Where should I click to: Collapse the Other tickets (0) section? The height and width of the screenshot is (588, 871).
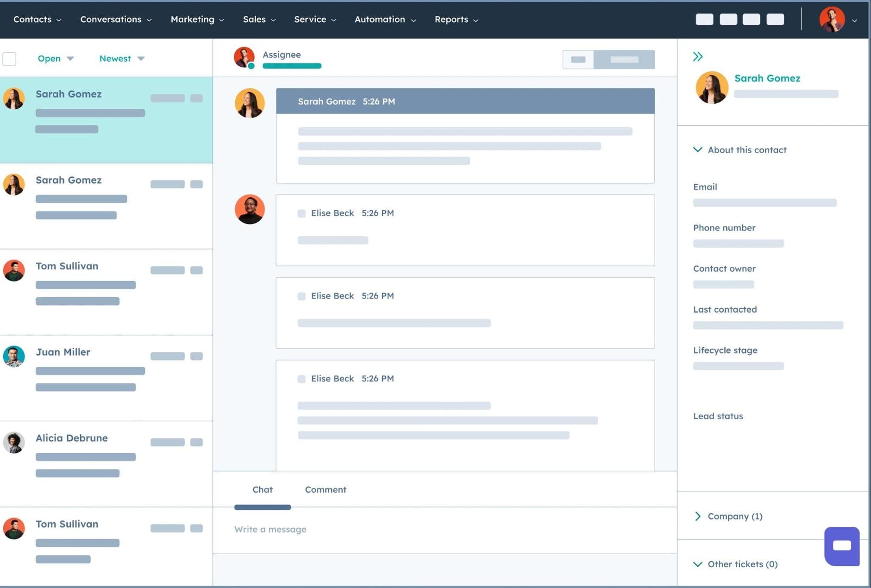pyautogui.click(x=735, y=564)
